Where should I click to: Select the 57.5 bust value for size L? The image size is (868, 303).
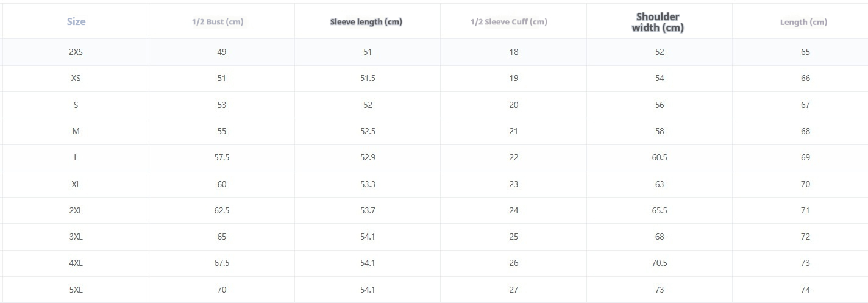point(221,157)
